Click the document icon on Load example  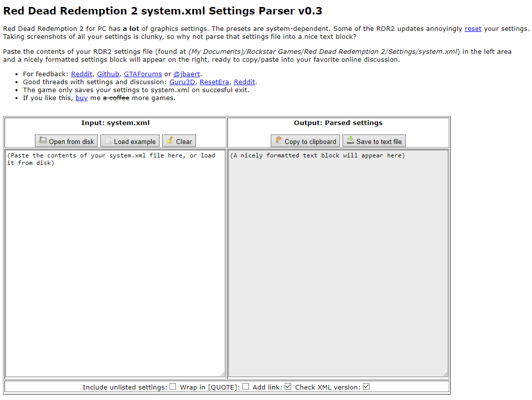[x=108, y=140]
